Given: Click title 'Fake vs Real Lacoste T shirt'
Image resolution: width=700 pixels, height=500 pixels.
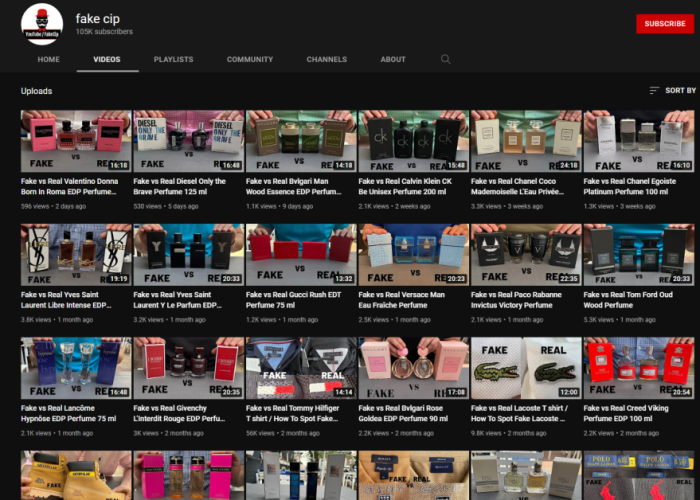Looking at the screenshot, I should tap(520, 413).
